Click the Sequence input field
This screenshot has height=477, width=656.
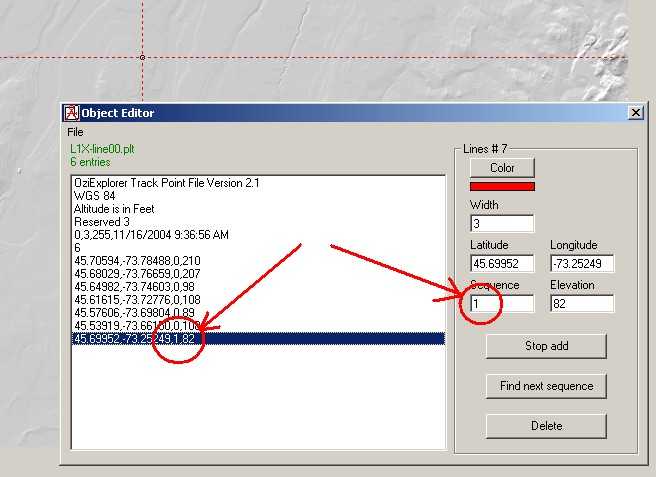[502, 303]
